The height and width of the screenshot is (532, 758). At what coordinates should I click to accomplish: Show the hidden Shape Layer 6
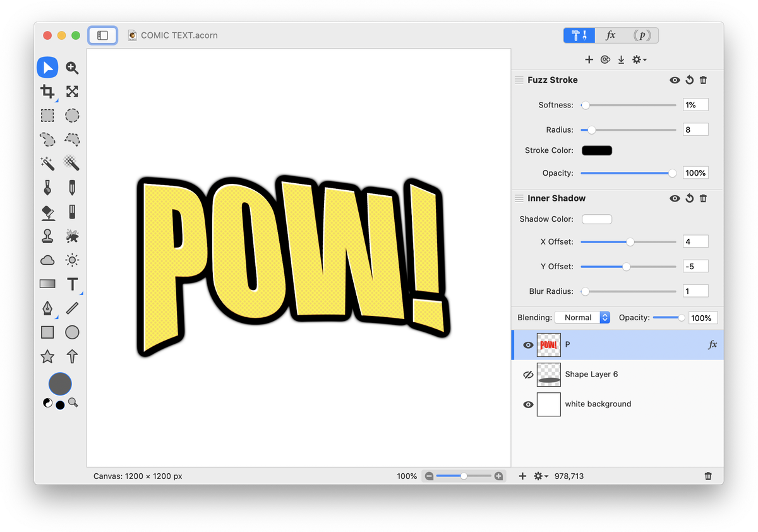tap(528, 375)
